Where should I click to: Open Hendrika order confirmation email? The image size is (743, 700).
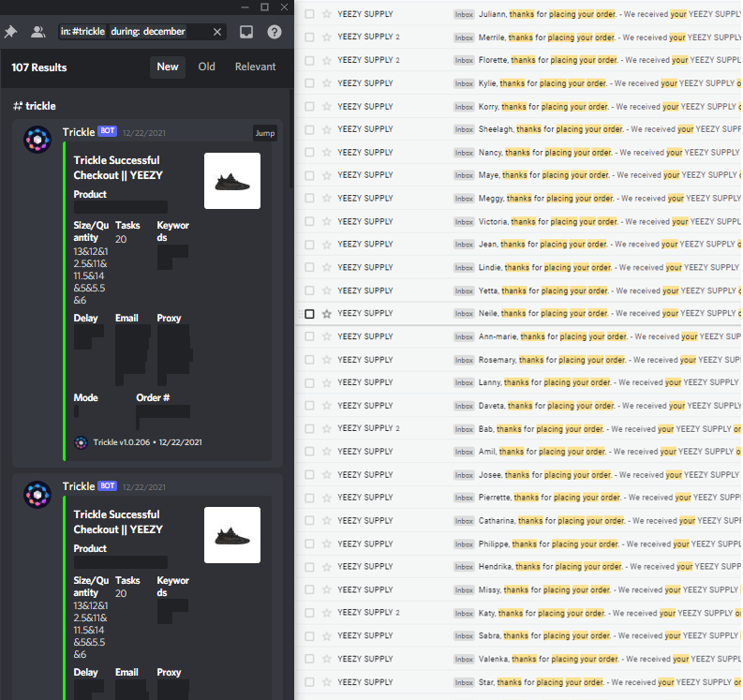coord(519,567)
